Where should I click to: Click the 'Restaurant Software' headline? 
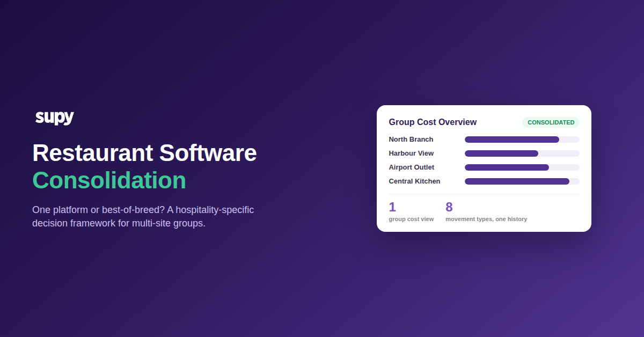pos(144,153)
